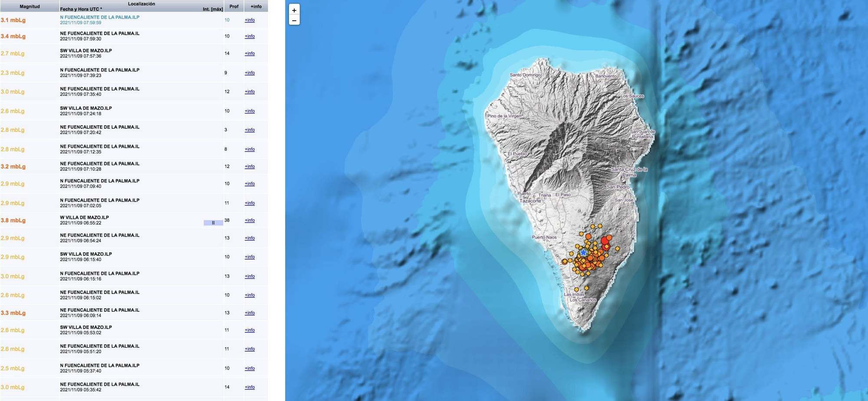Click the San Pedro label on the map
Image resolution: width=868 pixels, height=401 pixels.
coord(618,187)
